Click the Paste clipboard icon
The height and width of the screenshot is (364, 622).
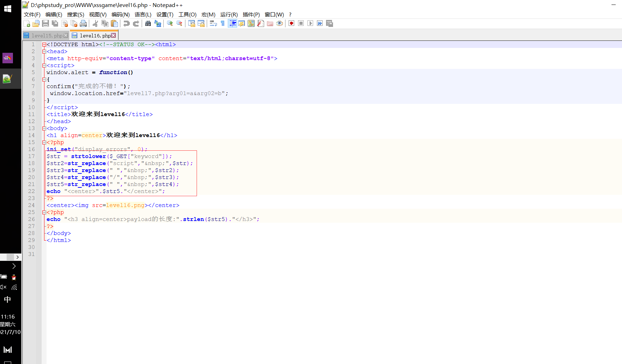pyautogui.click(x=114, y=23)
